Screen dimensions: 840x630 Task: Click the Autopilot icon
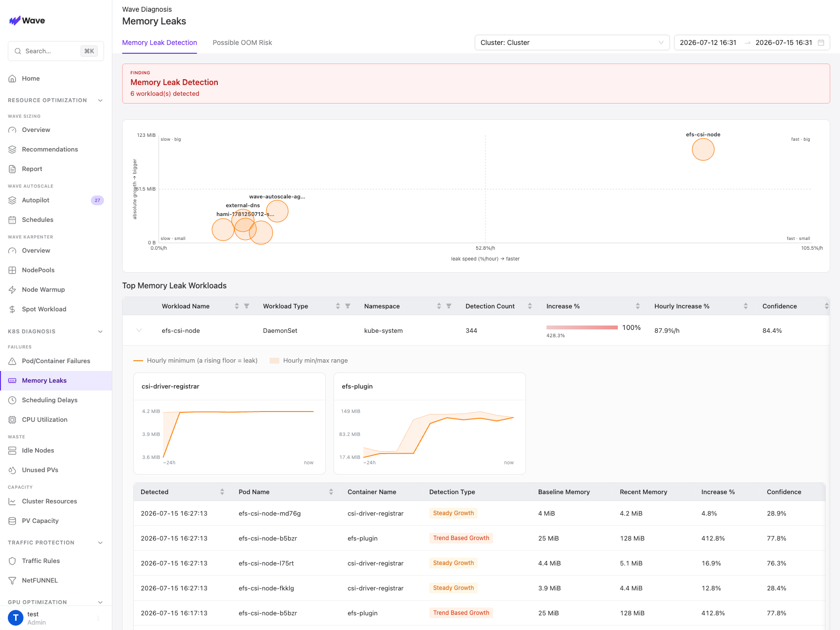point(12,200)
